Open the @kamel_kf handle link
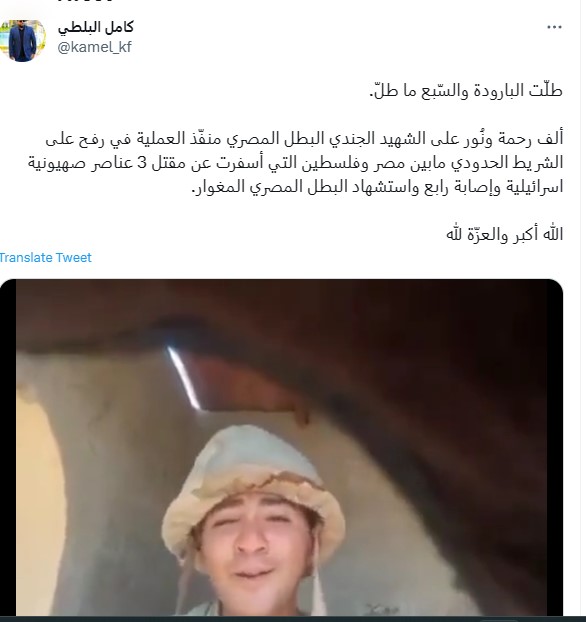 [x=94, y=47]
